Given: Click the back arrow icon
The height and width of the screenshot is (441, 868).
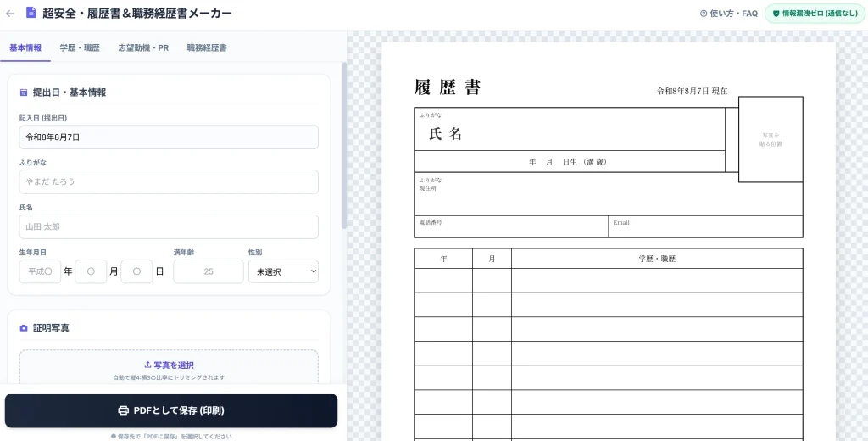Looking at the screenshot, I should pos(9,14).
